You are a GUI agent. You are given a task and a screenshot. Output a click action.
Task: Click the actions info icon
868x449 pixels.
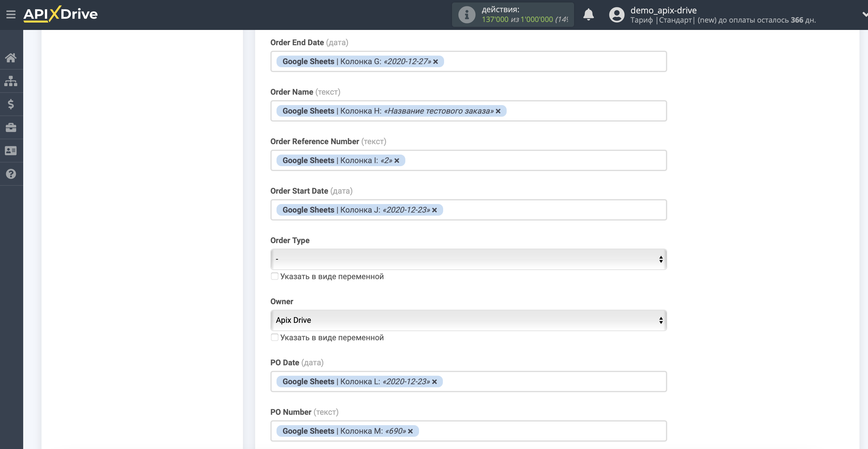click(467, 14)
